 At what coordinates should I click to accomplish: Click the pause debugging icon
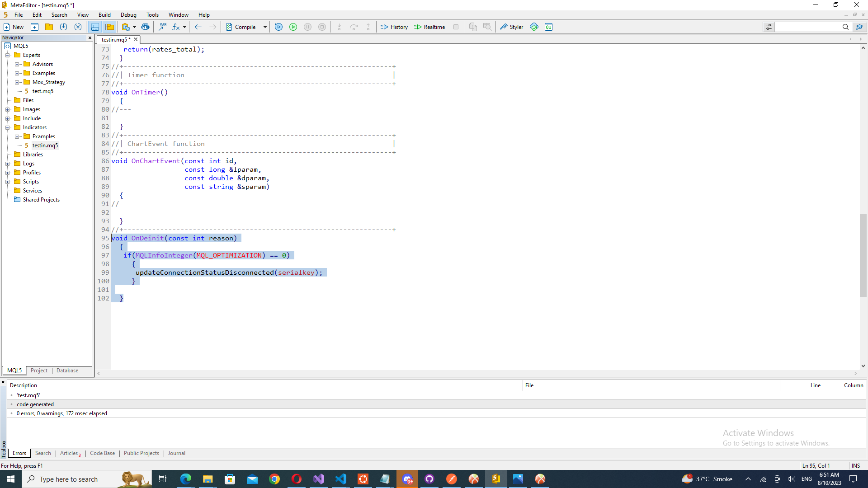308,27
